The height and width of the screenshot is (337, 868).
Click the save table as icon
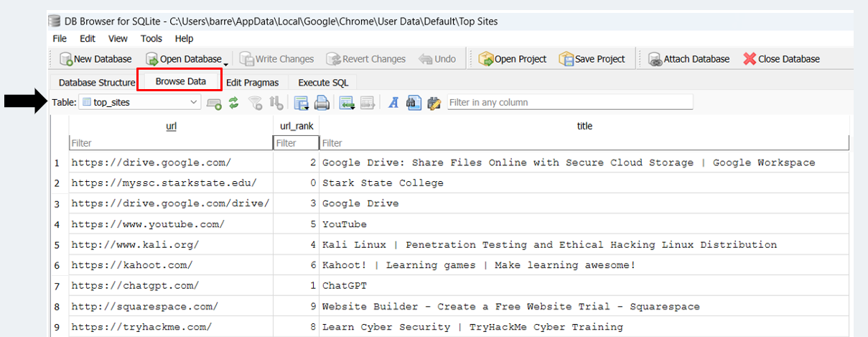click(x=302, y=103)
